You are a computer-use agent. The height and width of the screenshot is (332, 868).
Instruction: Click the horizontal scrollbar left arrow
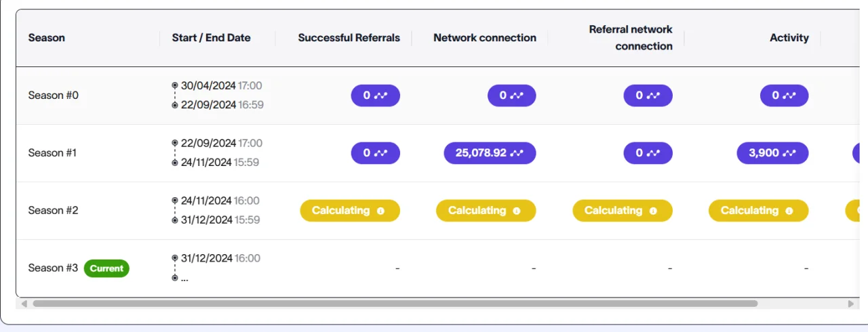click(24, 304)
